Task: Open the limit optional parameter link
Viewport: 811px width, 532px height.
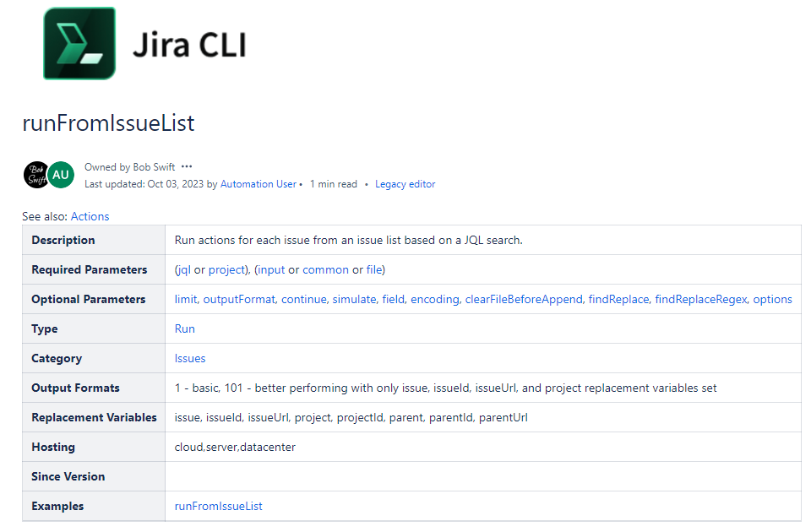Action: click(186, 299)
